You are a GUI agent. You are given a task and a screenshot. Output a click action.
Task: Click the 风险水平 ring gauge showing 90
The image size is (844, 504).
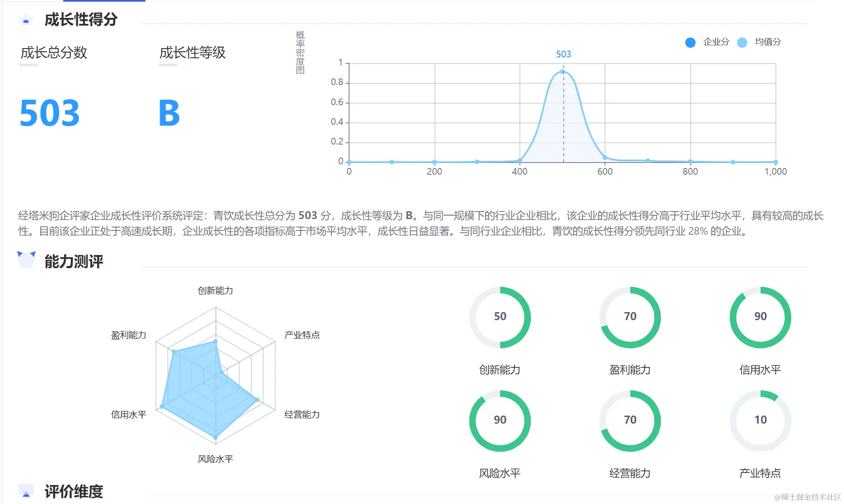click(500, 421)
